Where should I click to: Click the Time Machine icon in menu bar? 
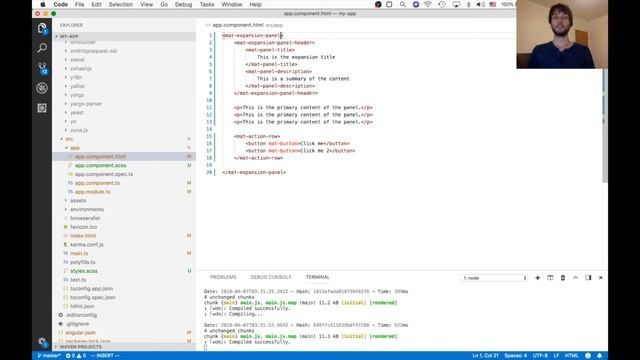click(x=442, y=4)
